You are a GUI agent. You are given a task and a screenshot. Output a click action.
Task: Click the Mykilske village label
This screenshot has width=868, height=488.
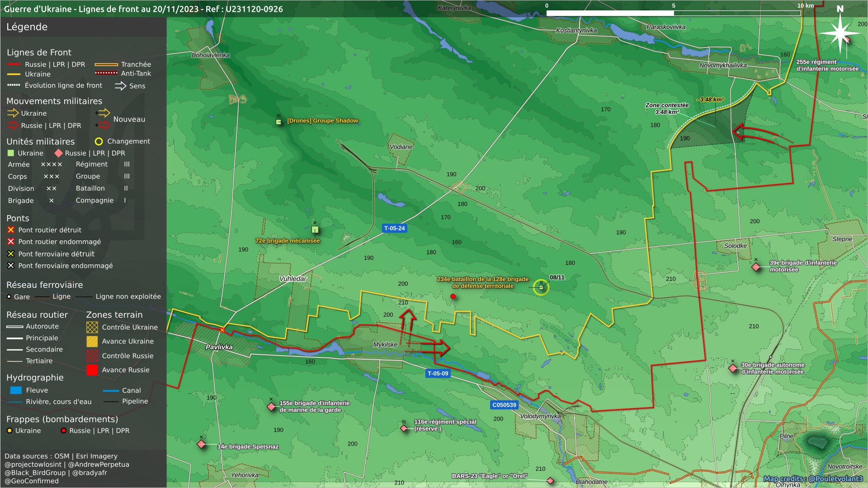tap(385, 344)
